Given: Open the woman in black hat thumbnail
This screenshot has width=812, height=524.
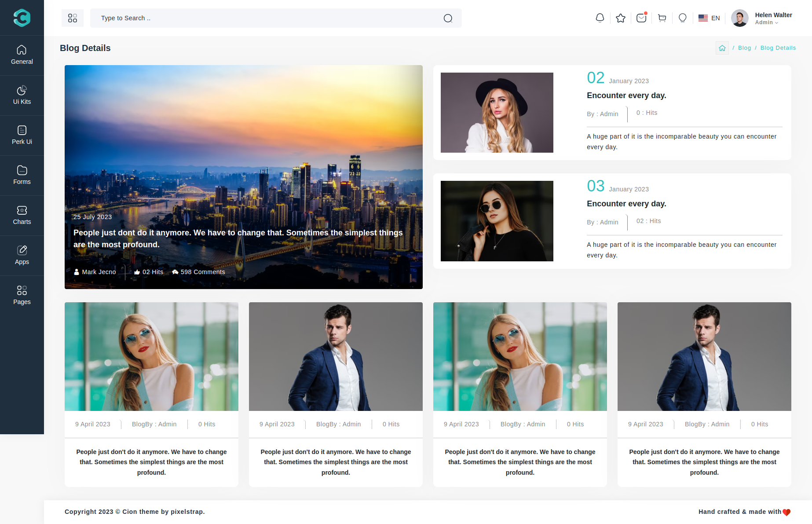Looking at the screenshot, I should pos(497,113).
